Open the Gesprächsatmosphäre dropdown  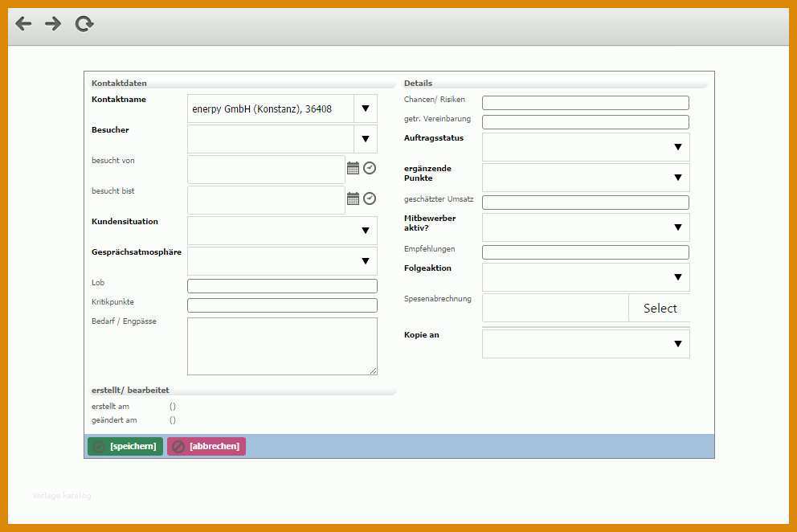[282, 261]
